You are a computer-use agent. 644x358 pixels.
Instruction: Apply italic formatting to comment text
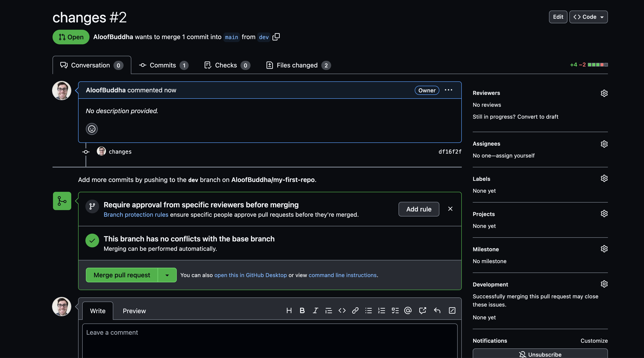[x=315, y=311]
